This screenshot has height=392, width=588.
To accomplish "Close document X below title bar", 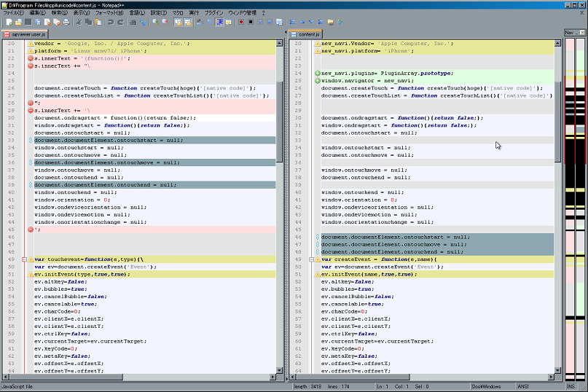I will point(582,13).
